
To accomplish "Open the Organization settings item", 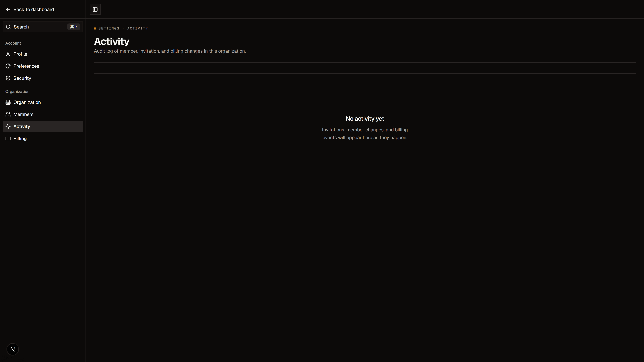I will point(43,102).
